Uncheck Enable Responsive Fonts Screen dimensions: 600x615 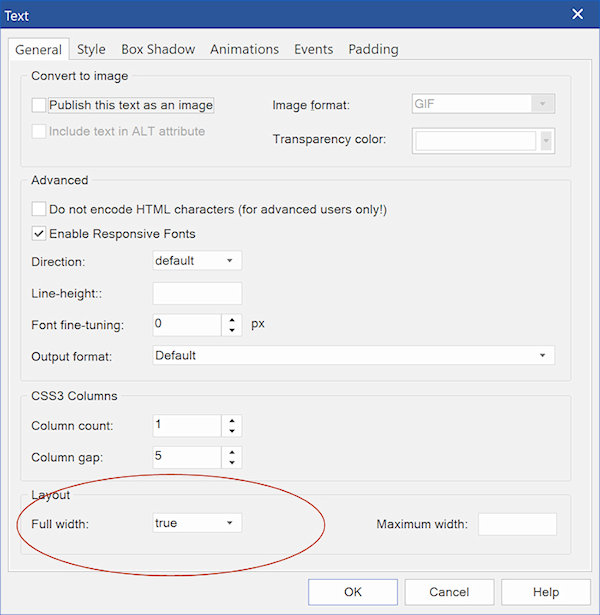40,234
